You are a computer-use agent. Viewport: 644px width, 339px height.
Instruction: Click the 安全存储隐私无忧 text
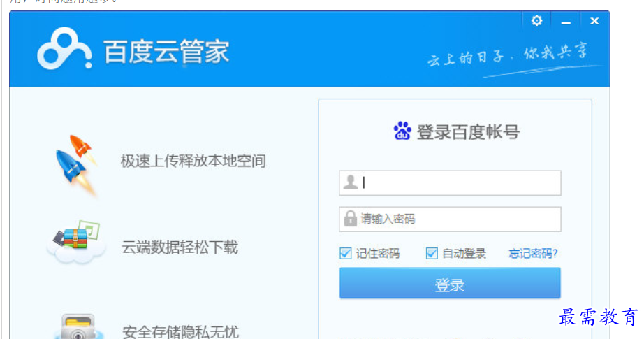point(180,331)
